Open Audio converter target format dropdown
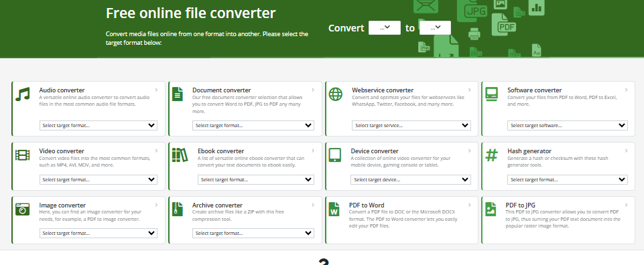Screen dimensions: 644x265 pos(99,126)
